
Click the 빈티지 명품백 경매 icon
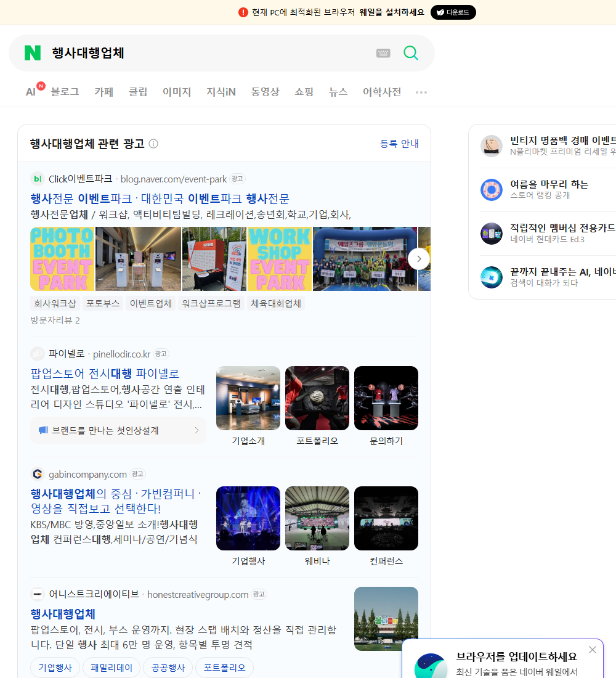pos(492,145)
